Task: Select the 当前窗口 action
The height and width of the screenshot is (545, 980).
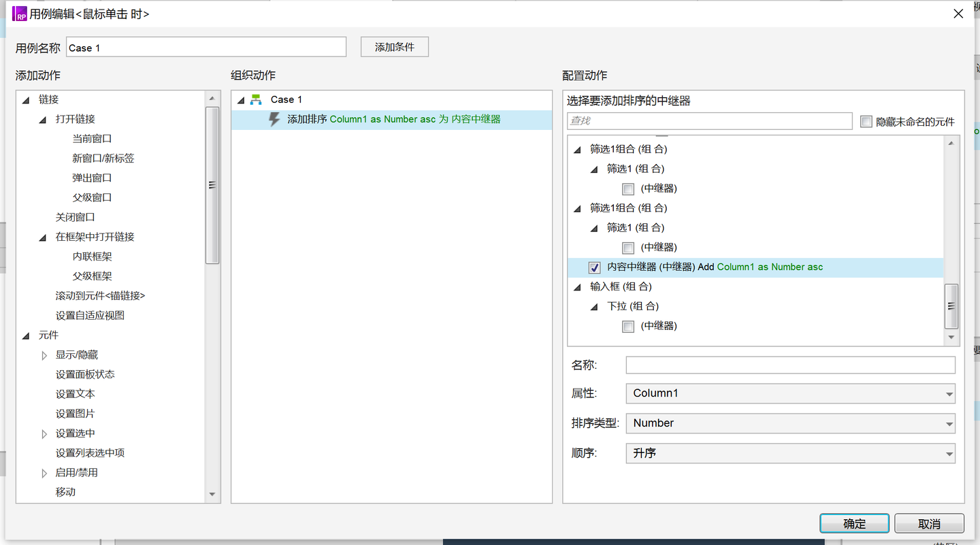Action: (x=92, y=139)
